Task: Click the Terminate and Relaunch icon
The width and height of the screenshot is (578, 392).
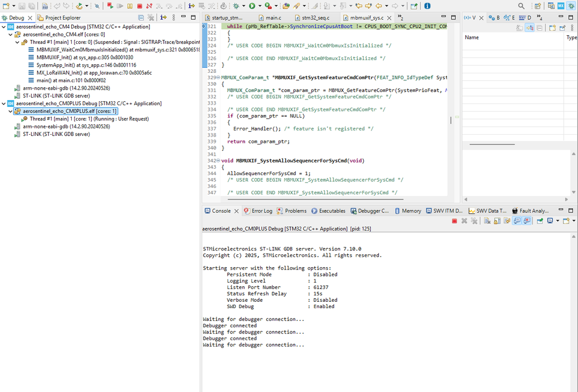Action: click(109, 6)
